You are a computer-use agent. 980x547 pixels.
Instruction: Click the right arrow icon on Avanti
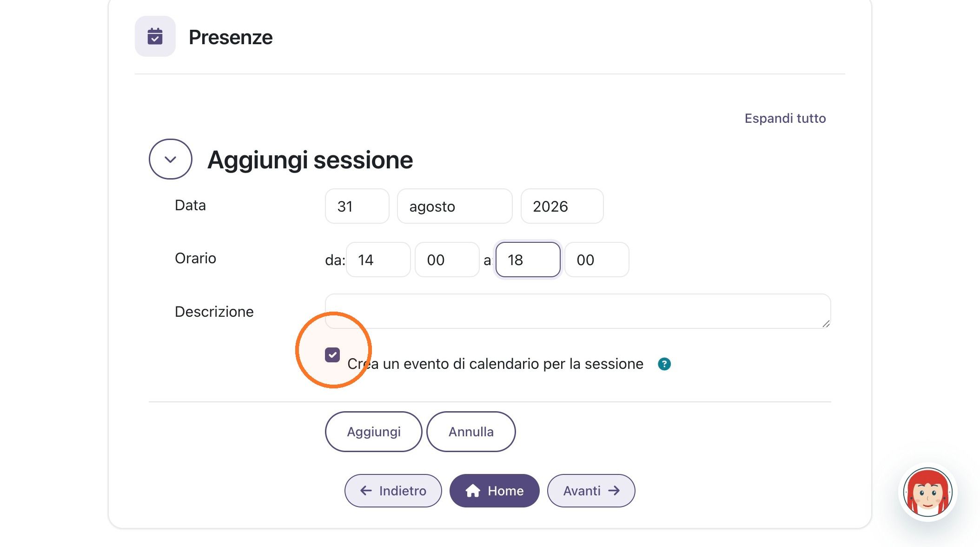click(614, 491)
